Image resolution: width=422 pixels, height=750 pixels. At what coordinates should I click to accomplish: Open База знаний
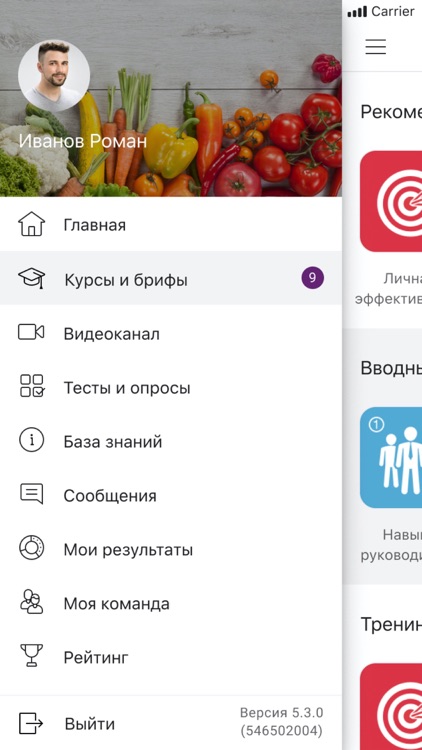click(x=171, y=441)
